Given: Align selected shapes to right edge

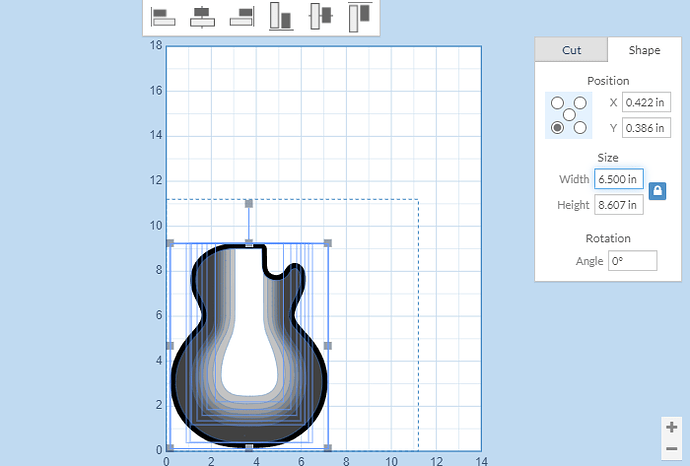Looking at the screenshot, I should pos(241,16).
